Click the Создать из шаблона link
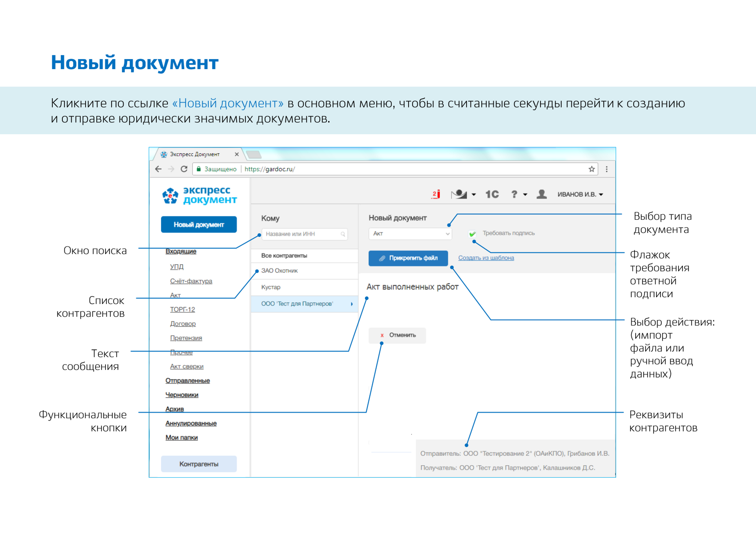This screenshot has height=534, width=756. [x=486, y=258]
